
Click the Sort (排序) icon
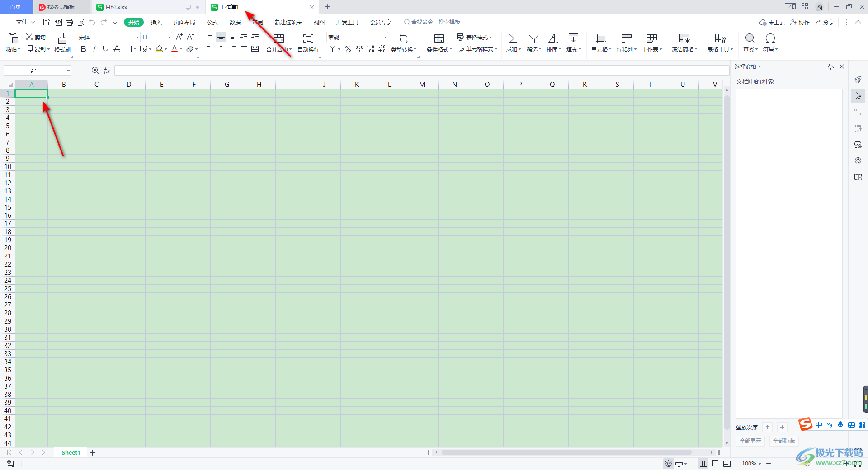tap(553, 38)
